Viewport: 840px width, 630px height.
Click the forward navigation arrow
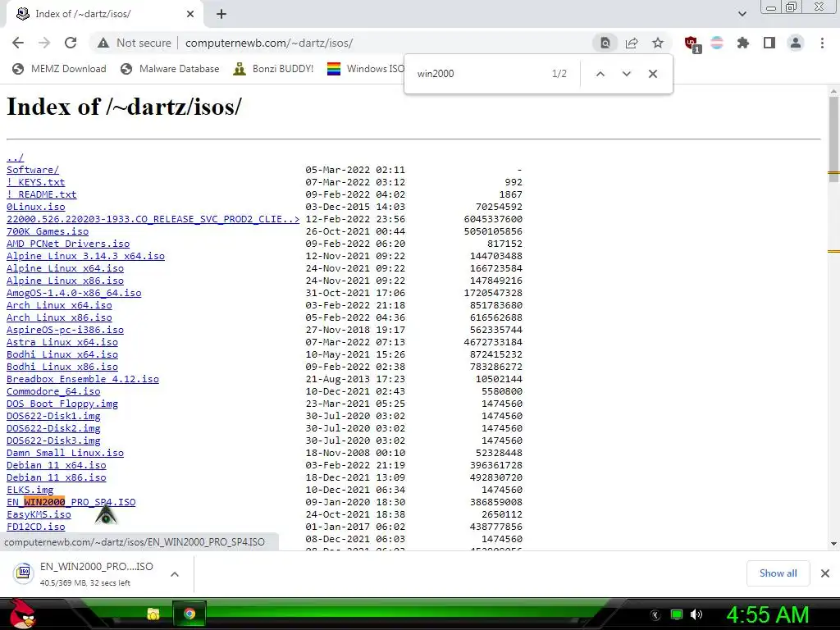[44, 43]
